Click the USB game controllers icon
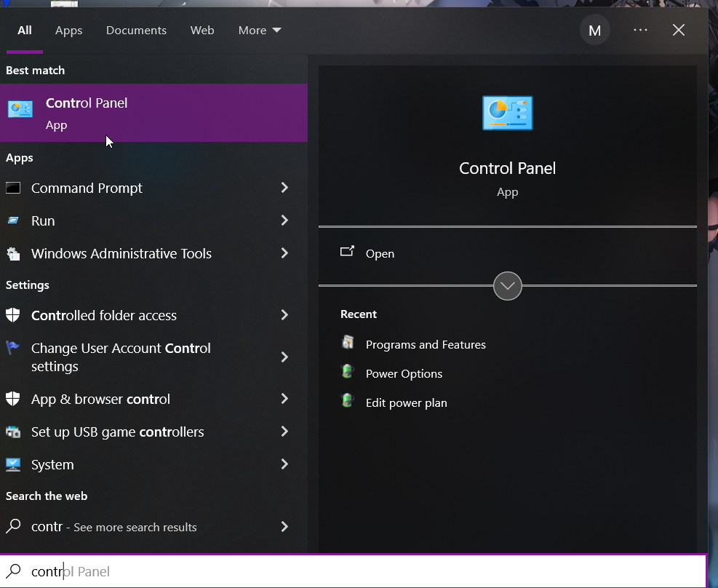This screenshot has width=718, height=588. coord(13,432)
